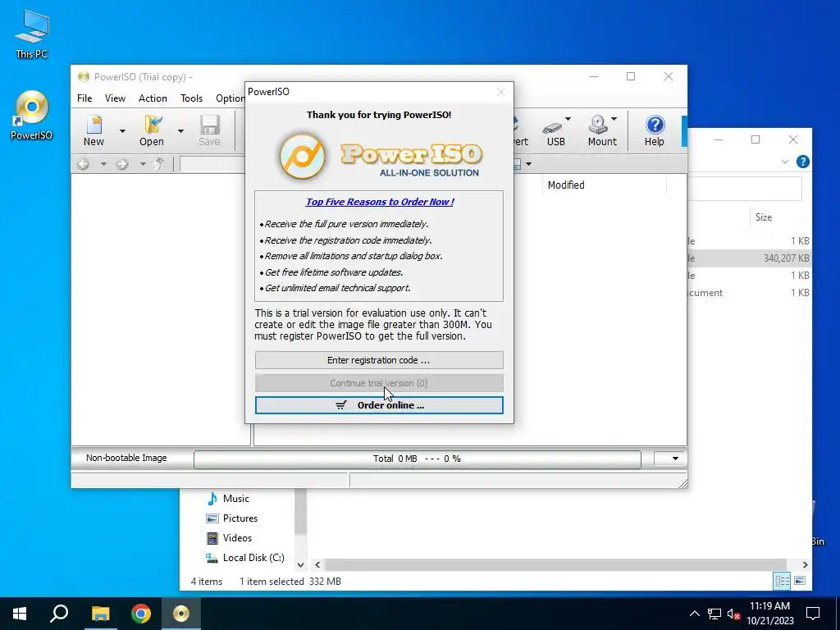Open the Action menu
Viewport: 840px width, 630px height.
point(153,98)
